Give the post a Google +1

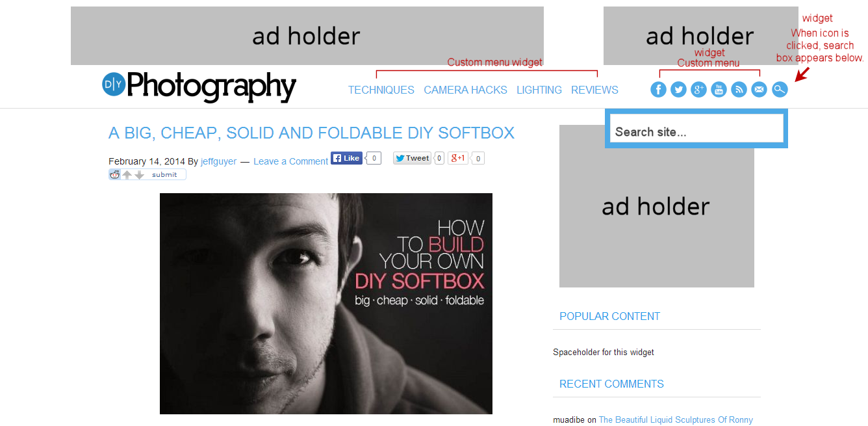(458, 158)
